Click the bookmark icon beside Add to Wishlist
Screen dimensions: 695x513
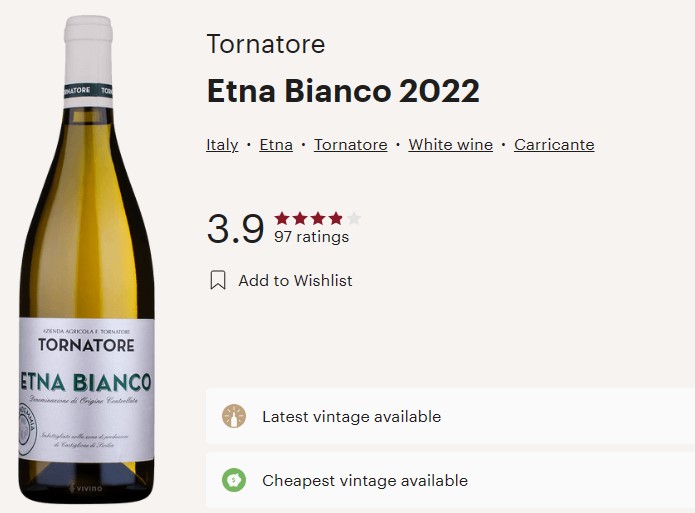click(218, 281)
